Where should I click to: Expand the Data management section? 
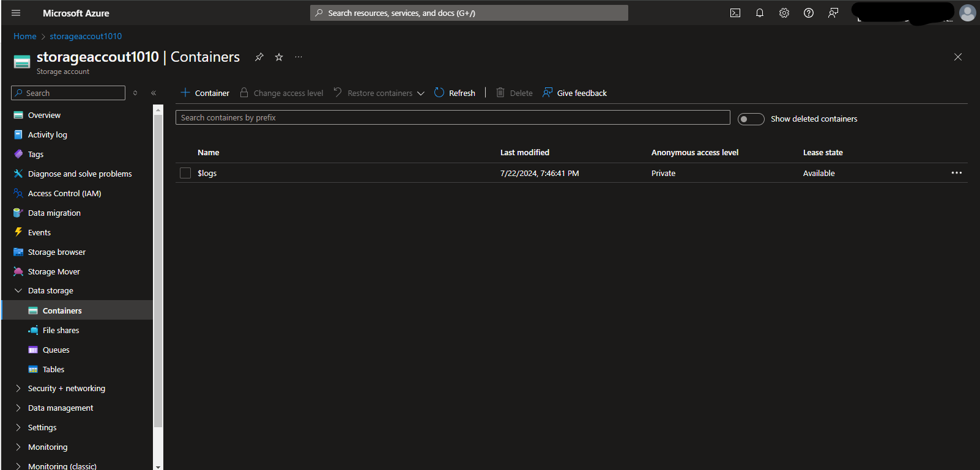point(18,408)
